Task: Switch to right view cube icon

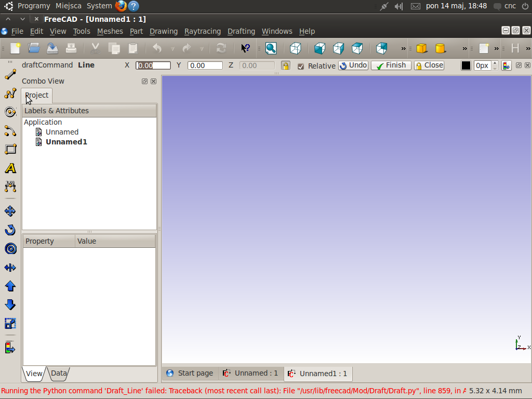Action: tap(338, 48)
